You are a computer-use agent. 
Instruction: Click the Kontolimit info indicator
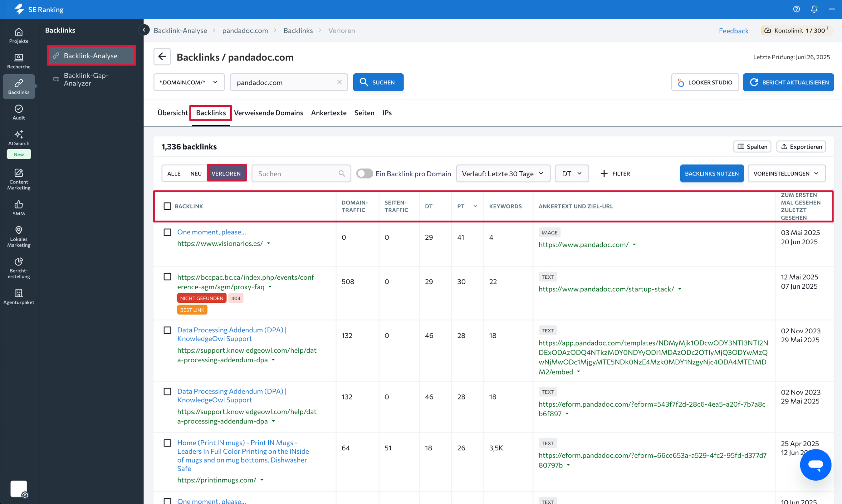point(828,29)
